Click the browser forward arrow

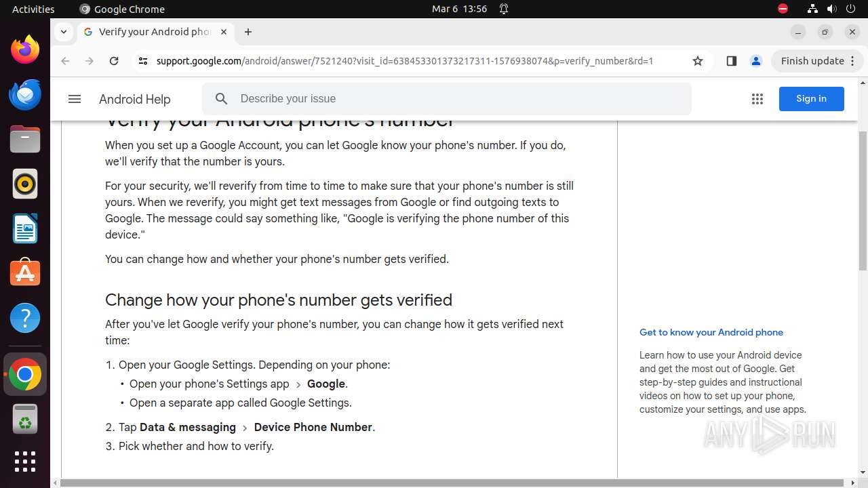pos(90,61)
